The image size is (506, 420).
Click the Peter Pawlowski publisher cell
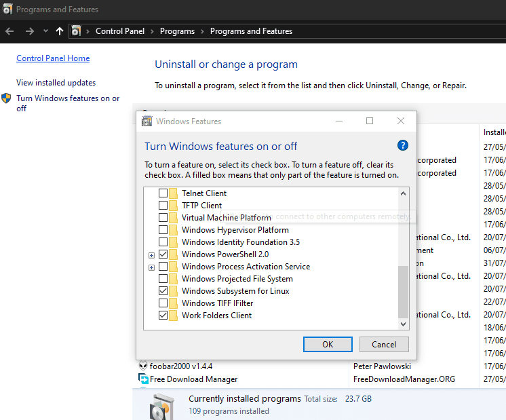pos(382,366)
